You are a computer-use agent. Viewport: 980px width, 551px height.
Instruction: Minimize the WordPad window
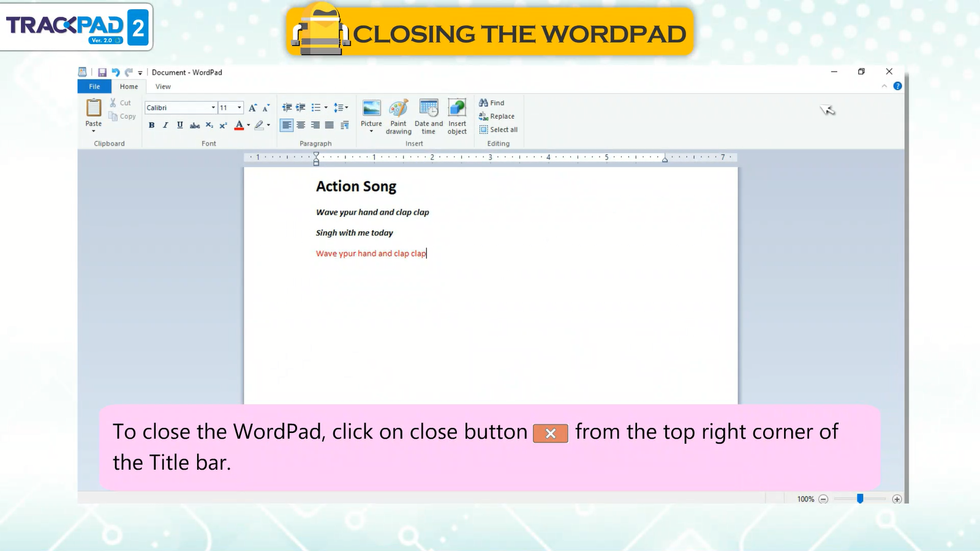tap(834, 72)
